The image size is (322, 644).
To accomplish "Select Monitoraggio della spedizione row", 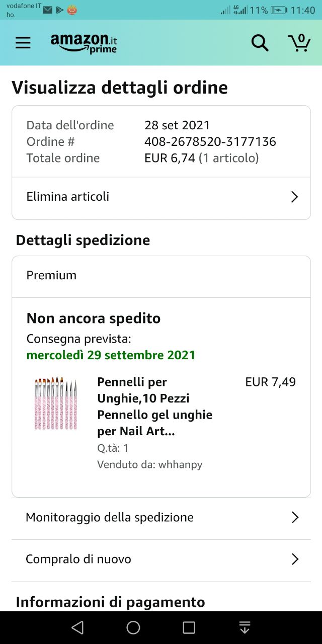I will click(x=110, y=518).
